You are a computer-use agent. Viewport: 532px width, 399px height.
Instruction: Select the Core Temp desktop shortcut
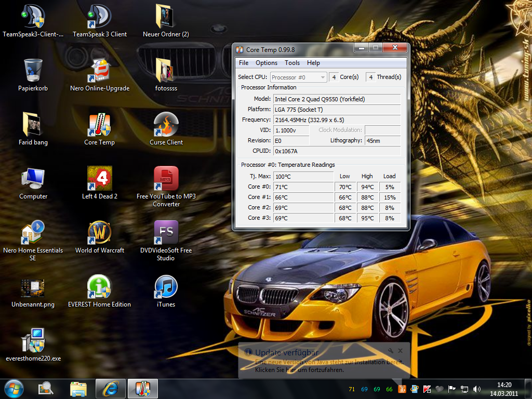tap(99, 129)
